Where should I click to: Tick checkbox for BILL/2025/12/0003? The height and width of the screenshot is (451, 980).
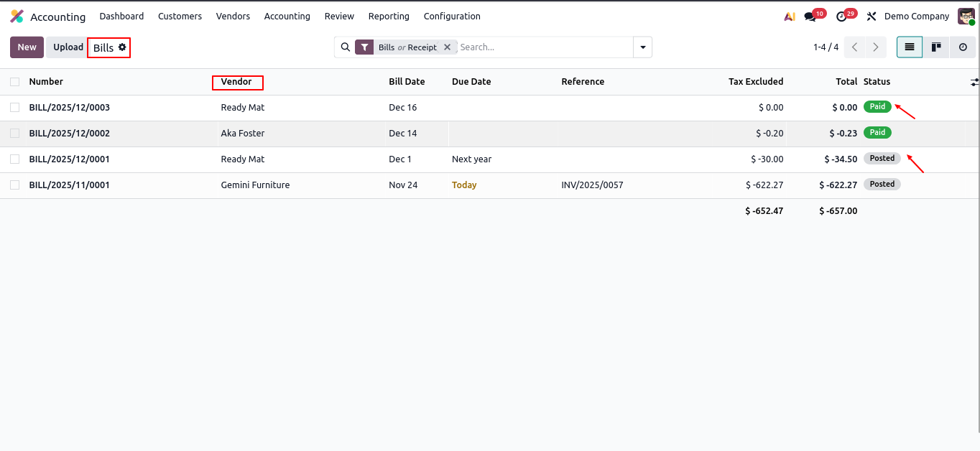tap(15, 108)
